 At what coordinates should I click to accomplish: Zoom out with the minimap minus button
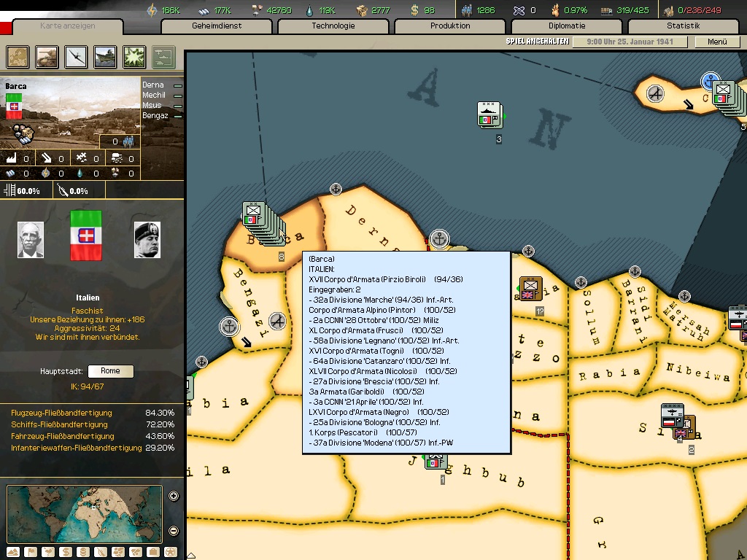click(174, 531)
